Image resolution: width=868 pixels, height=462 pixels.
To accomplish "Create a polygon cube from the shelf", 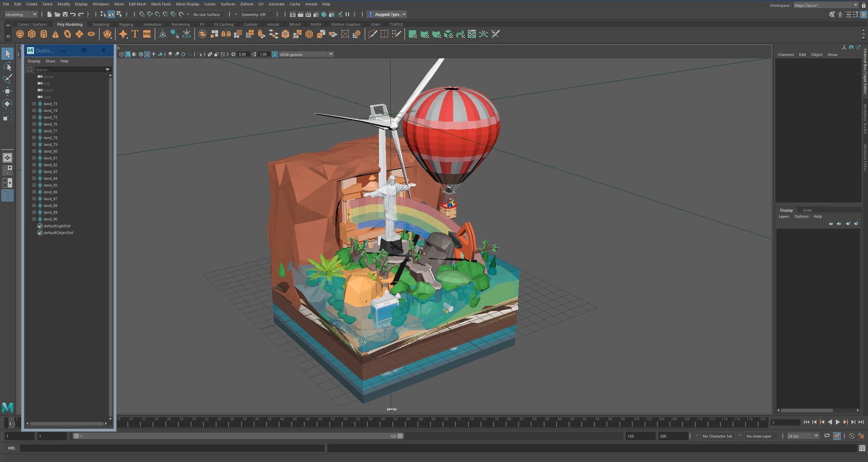I will pos(32,34).
